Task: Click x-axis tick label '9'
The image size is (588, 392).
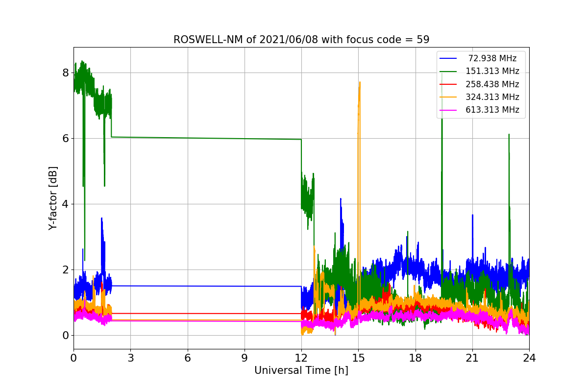Action: point(245,358)
